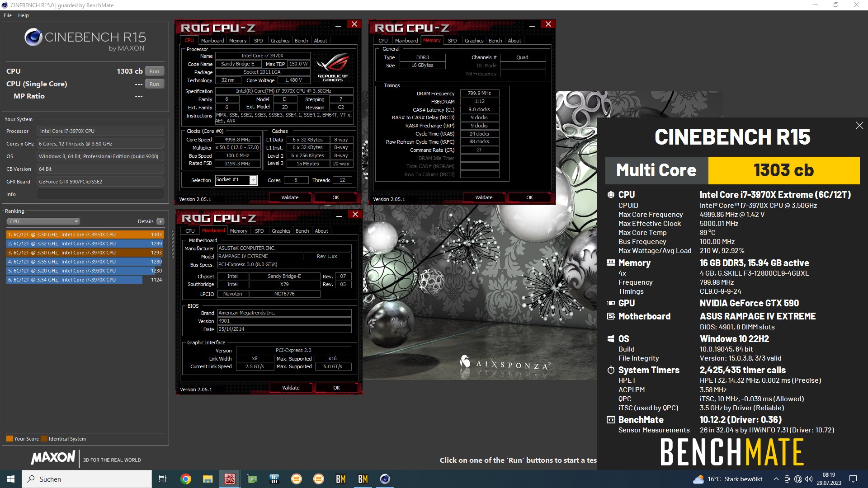The width and height of the screenshot is (868, 488).
Task: Open About tab in CPU-Z Memory window
Action: coord(514,41)
